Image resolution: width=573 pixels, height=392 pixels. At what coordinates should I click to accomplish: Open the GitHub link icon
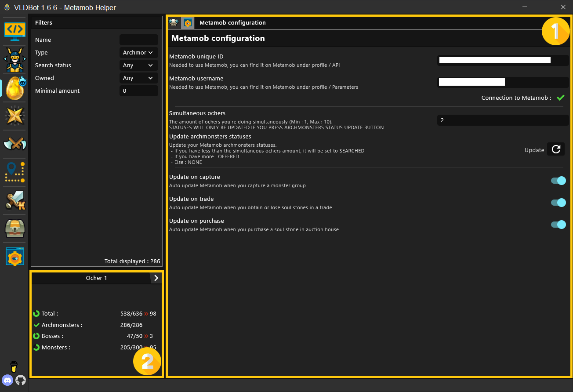coord(21,380)
